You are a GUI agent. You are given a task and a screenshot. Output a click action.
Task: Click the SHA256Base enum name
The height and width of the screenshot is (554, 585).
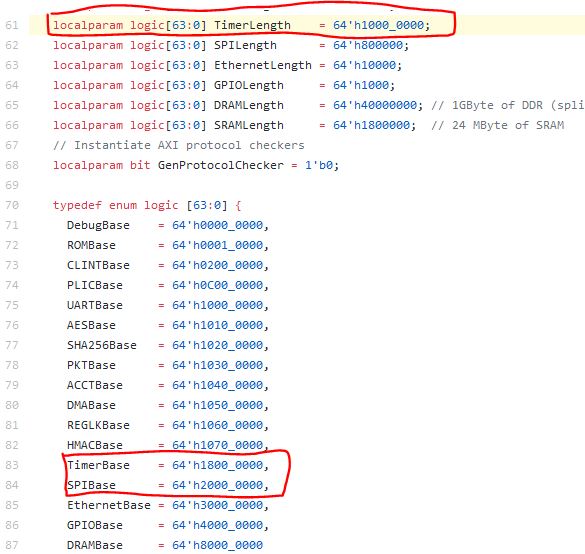pos(102,345)
